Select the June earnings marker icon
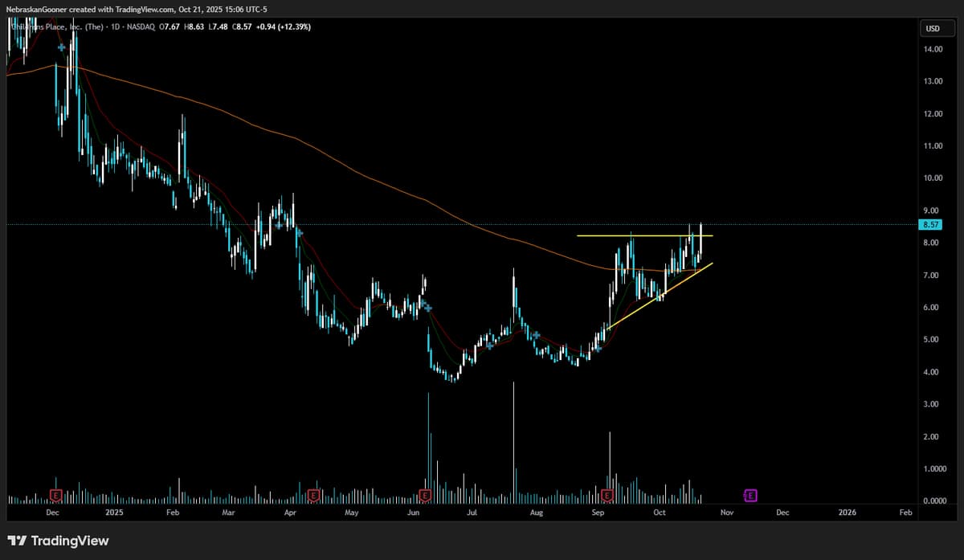The width and height of the screenshot is (964, 560). (424, 496)
